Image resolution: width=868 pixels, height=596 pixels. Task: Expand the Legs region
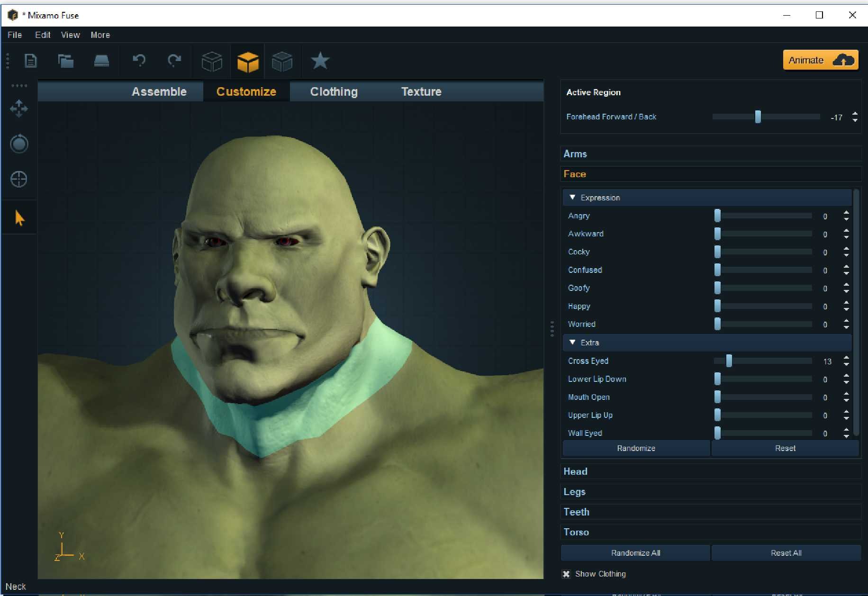[x=710, y=492]
